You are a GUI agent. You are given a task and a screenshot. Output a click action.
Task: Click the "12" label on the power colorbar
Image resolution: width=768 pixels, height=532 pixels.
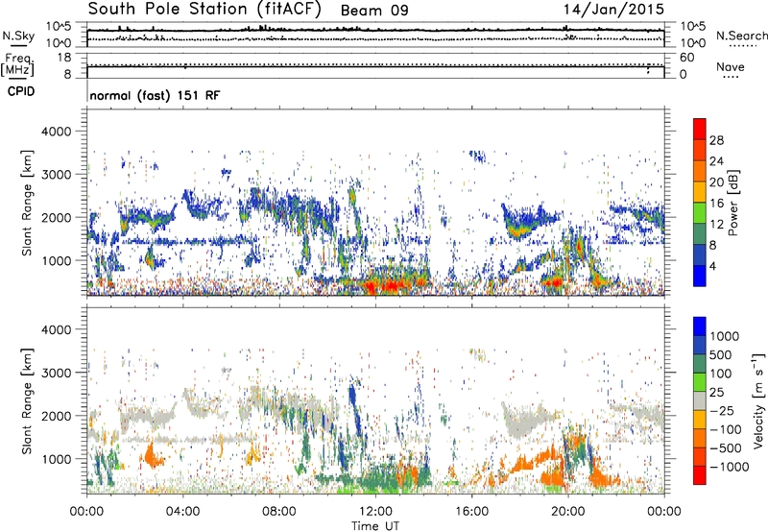point(716,225)
